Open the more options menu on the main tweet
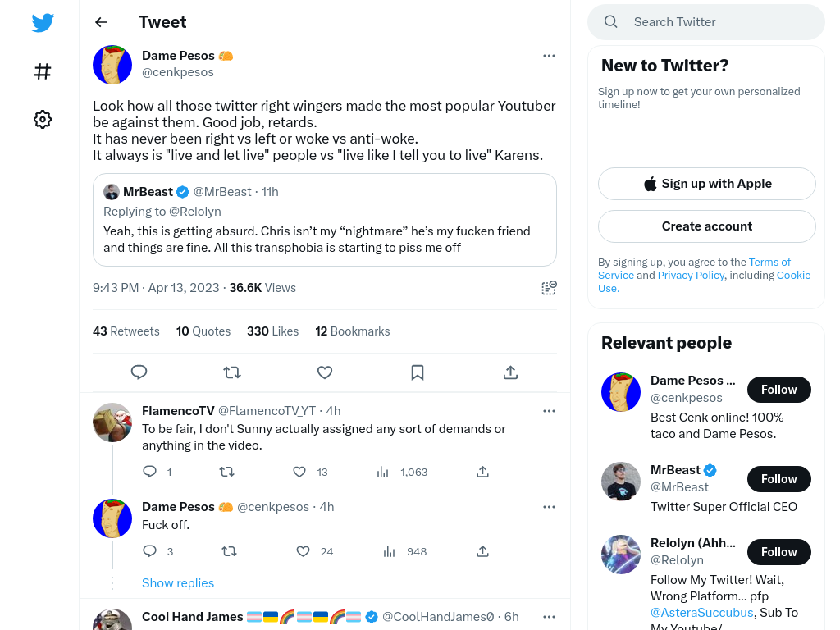 point(549,56)
